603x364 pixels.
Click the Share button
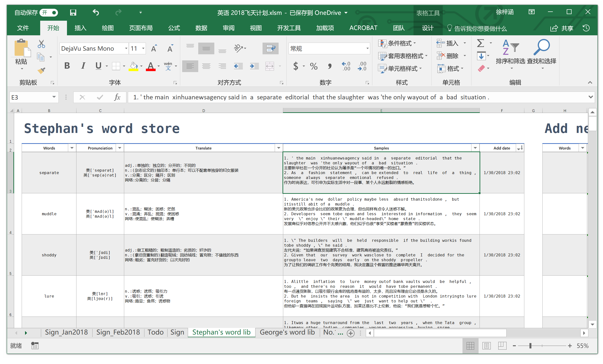pos(562,28)
